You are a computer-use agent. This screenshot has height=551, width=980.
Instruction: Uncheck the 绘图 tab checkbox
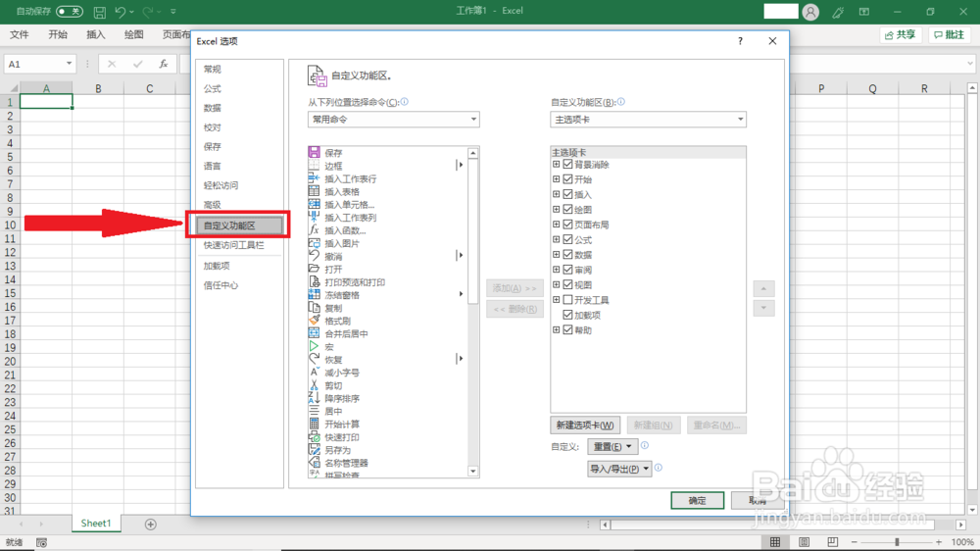point(567,209)
